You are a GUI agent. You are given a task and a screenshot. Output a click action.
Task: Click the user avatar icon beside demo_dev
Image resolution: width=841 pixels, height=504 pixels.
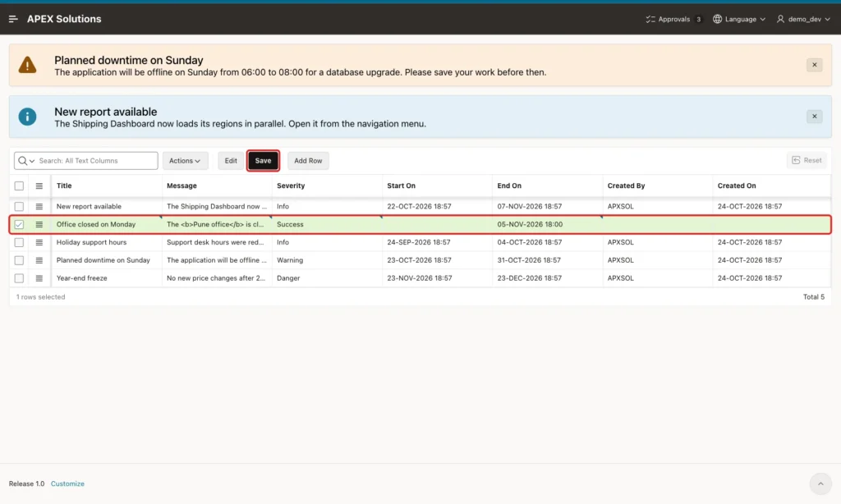coord(780,19)
